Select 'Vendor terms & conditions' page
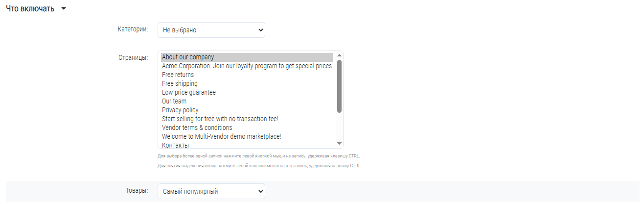644x204 pixels. (247, 127)
